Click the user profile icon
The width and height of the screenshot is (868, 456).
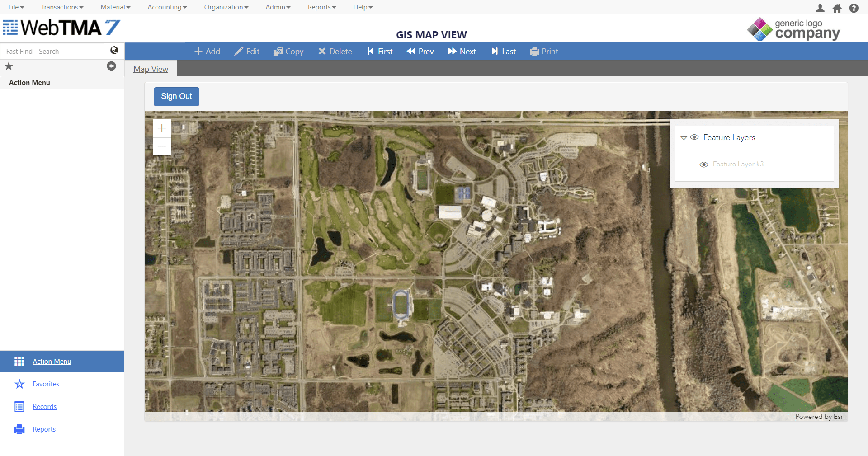(x=819, y=8)
